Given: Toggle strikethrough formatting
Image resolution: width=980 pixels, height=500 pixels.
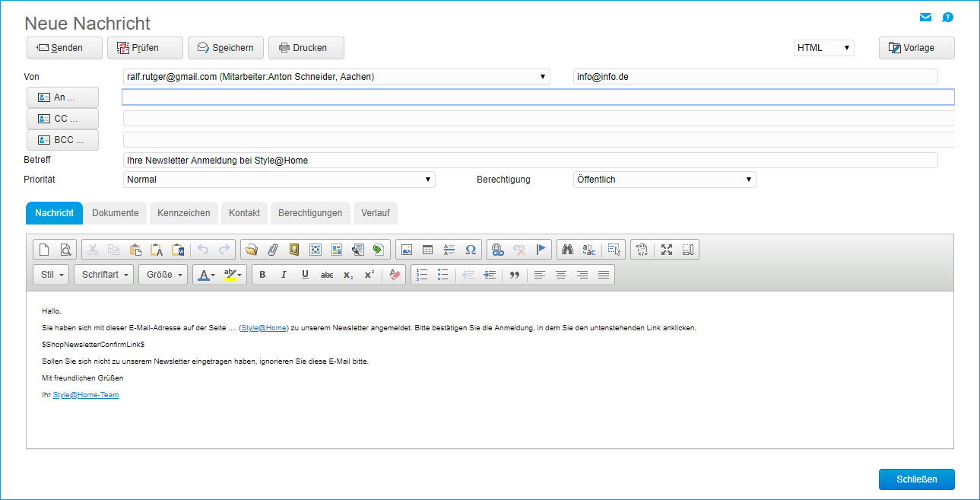Looking at the screenshot, I should tap(326, 275).
